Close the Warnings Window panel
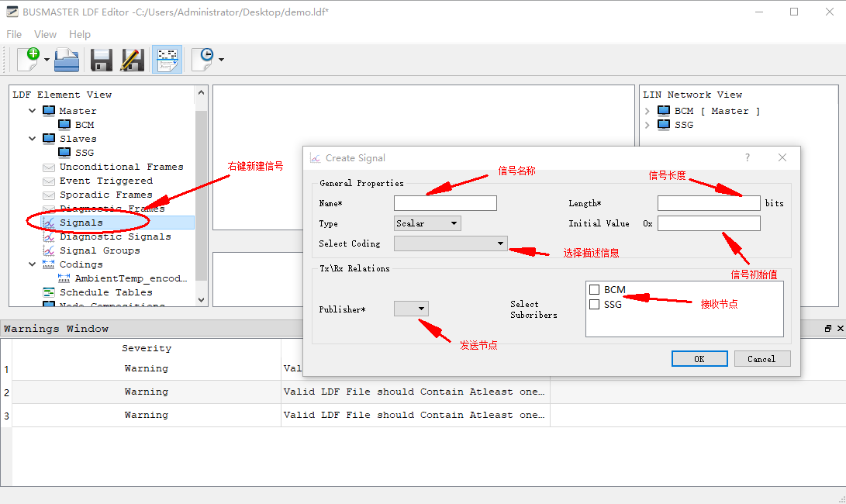846x504 pixels. (x=840, y=329)
